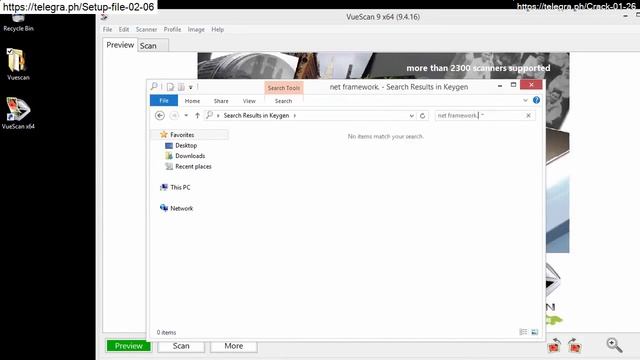This screenshot has height=360, width=640.
Task: Minimize the Explorer search window
Action: [500, 85]
